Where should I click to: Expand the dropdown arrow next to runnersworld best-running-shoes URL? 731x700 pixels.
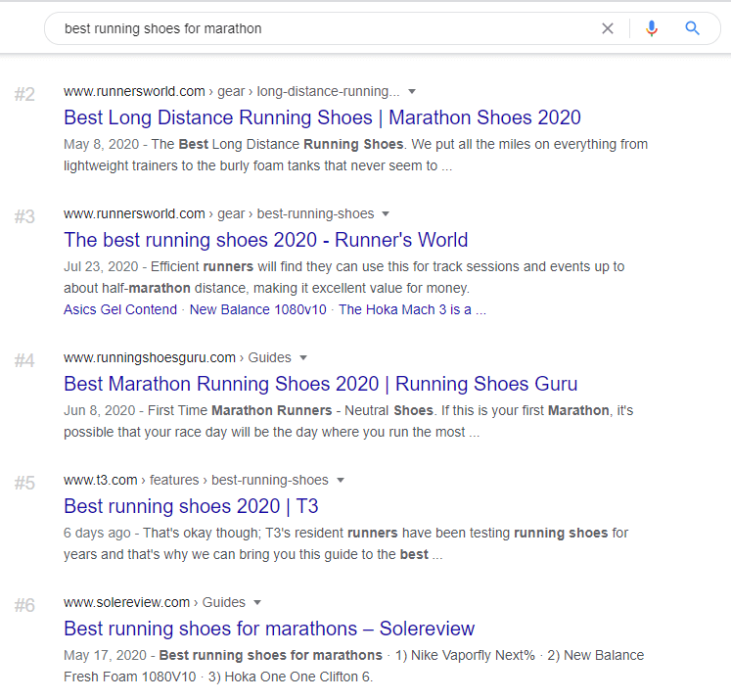coord(386,214)
